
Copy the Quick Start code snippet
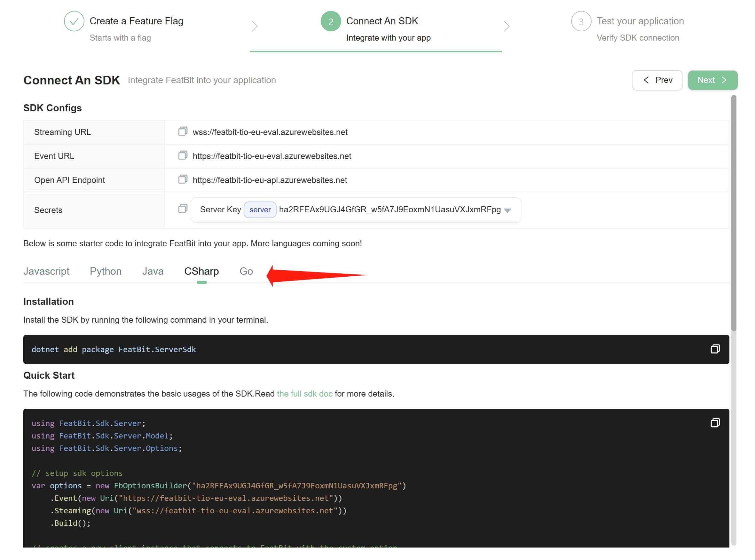coord(715,423)
